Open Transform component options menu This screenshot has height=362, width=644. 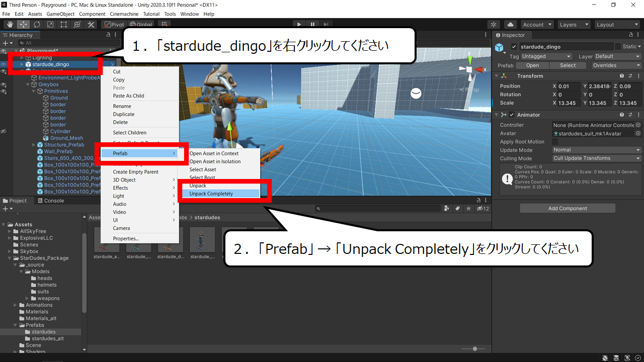[x=638, y=76]
